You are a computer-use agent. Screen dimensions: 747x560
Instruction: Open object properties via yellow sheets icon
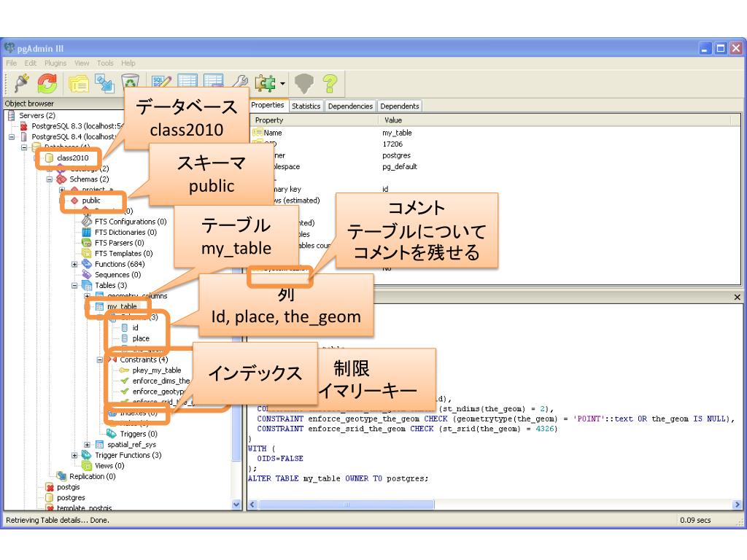coord(78,84)
